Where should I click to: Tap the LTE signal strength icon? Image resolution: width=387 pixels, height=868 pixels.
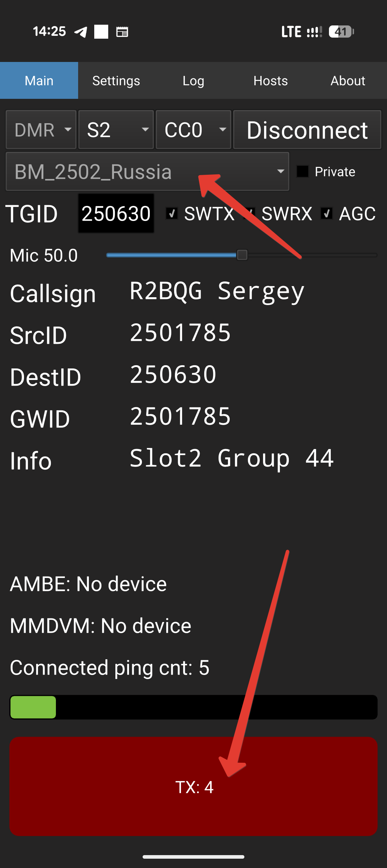(314, 32)
